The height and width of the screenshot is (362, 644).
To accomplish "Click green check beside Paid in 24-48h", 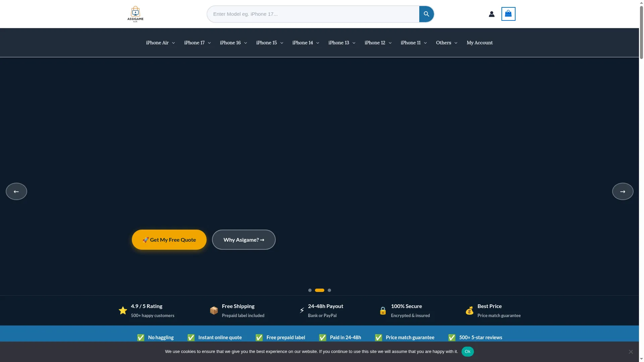I will tap(322, 338).
